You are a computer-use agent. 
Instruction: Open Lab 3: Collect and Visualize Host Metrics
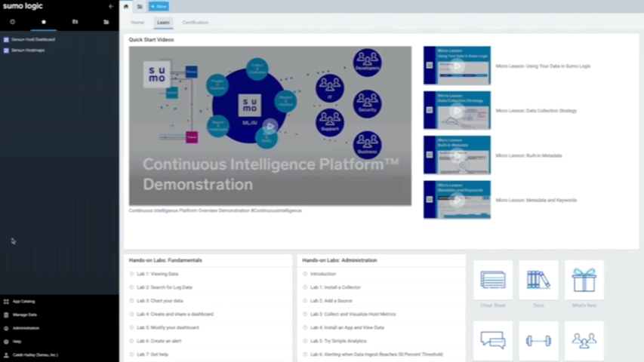pos(353,314)
